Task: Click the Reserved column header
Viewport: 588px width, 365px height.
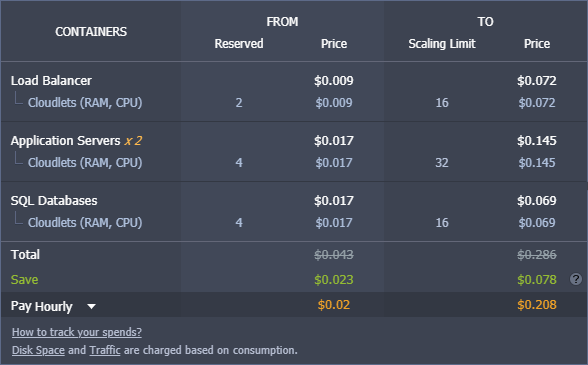Action: tap(239, 44)
